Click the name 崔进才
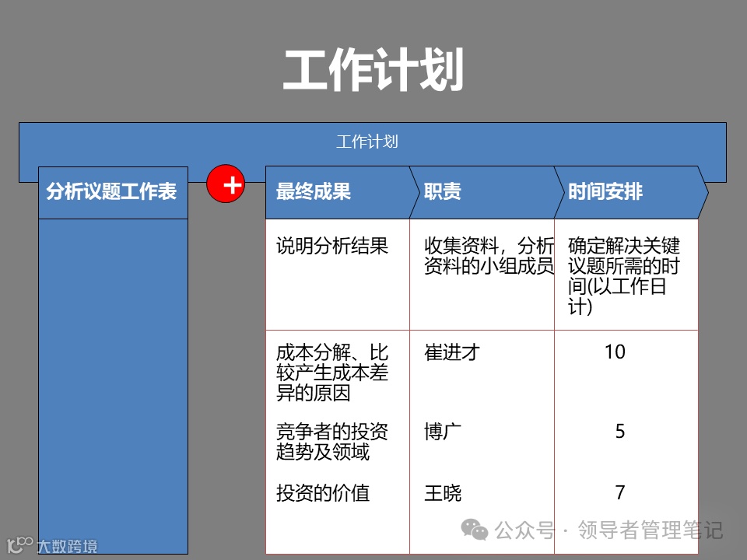Image resolution: width=747 pixels, height=560 pixels. click(452, 352)
